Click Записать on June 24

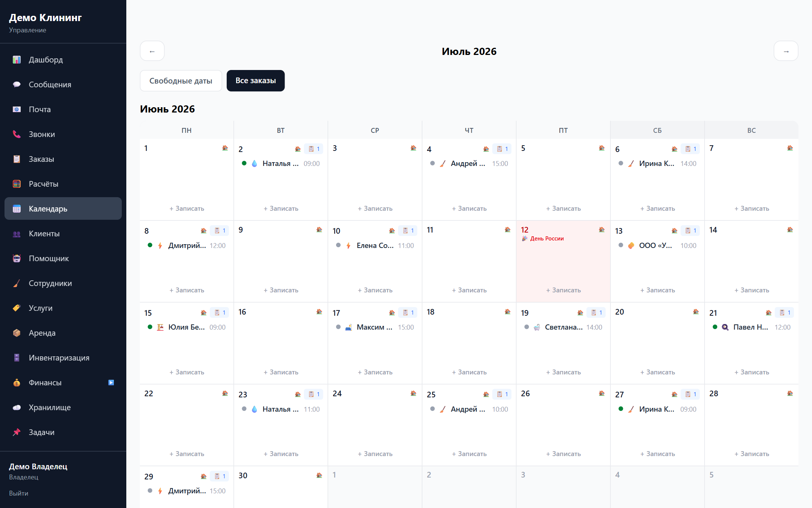tap(375, 454)
